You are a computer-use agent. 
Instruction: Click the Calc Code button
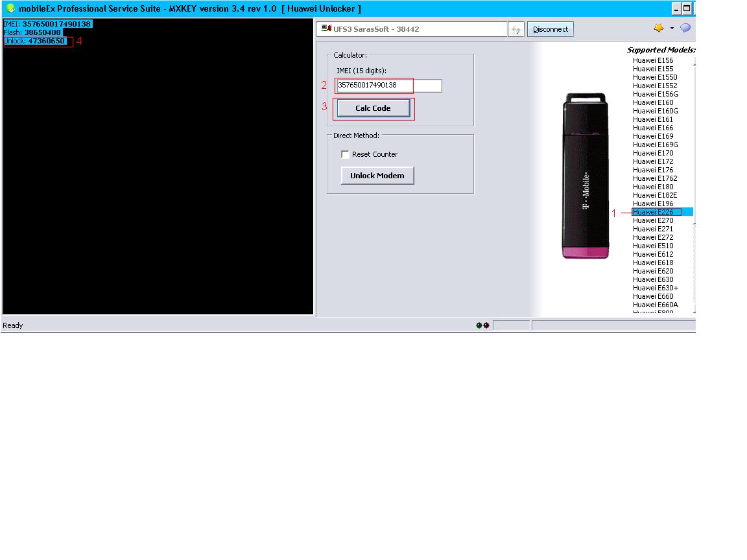point(373,108)
